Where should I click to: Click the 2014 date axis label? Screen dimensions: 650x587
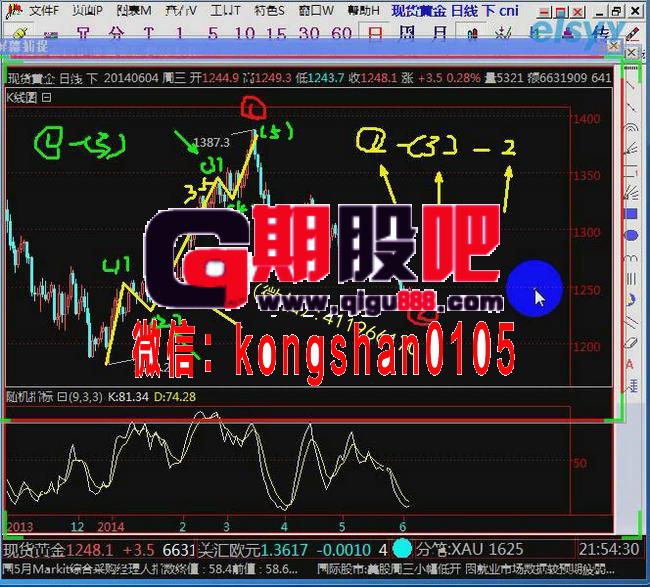111,527
